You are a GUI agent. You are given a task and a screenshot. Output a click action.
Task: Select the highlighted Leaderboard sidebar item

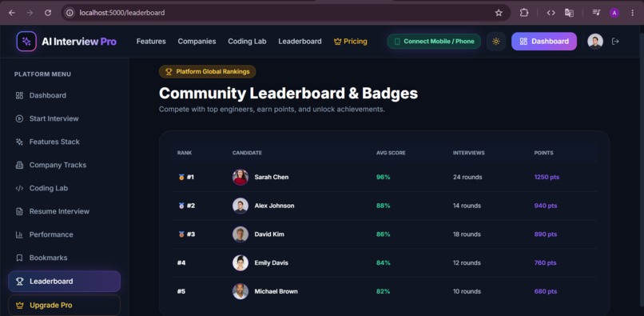point(65,282)
